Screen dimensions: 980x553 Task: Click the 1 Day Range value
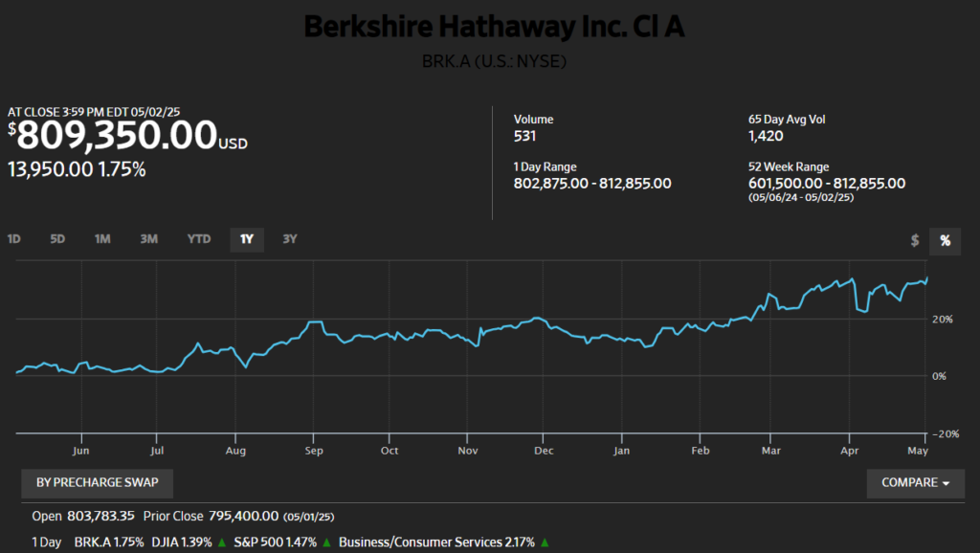pos(592,184)
